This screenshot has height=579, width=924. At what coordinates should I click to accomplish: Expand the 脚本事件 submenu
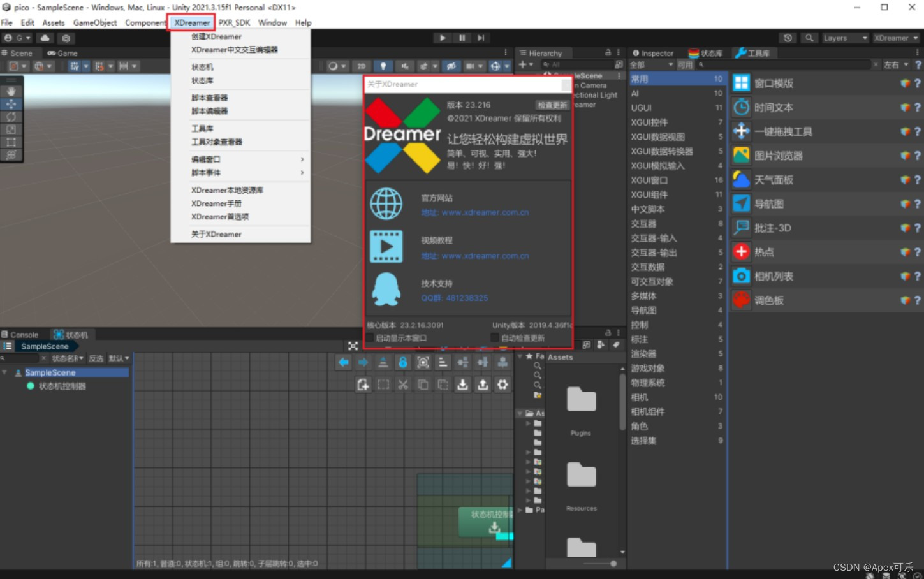tap(240, 173)
